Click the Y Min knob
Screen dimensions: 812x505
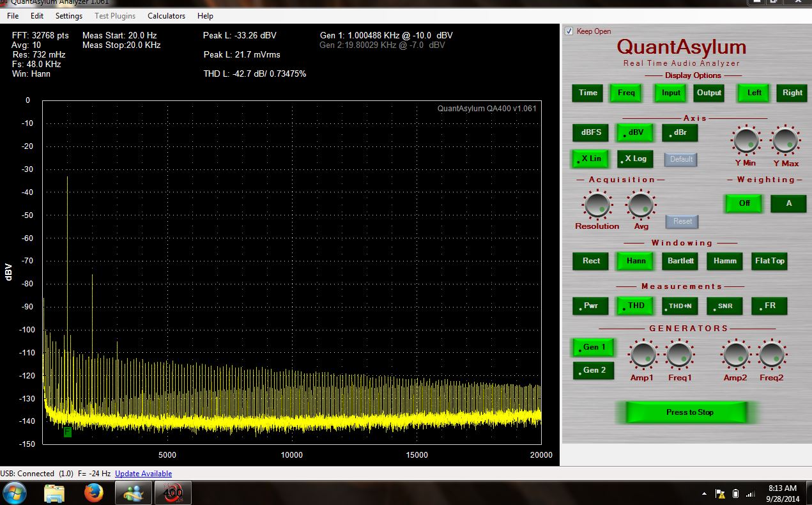pyautogui.click(x=745, y=141)
